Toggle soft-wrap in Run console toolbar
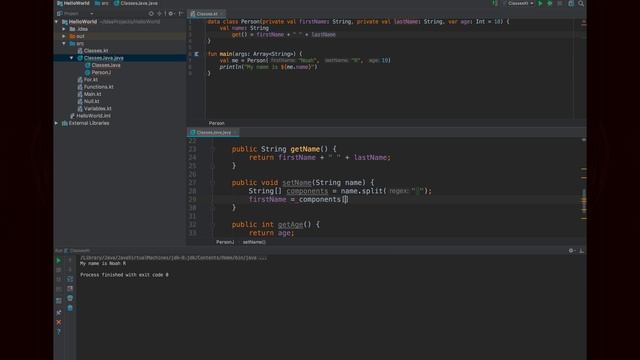640x360 pixels. point(70,279)
